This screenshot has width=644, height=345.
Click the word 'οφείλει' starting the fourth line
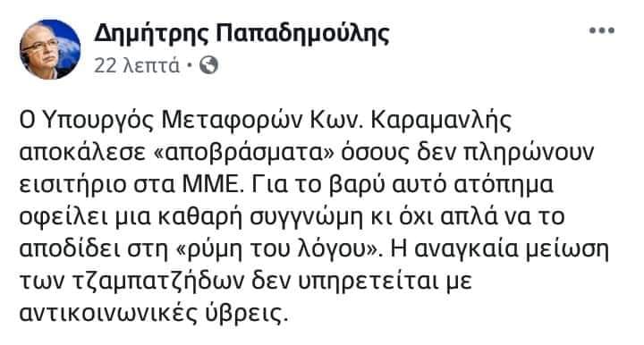[64, 217]
